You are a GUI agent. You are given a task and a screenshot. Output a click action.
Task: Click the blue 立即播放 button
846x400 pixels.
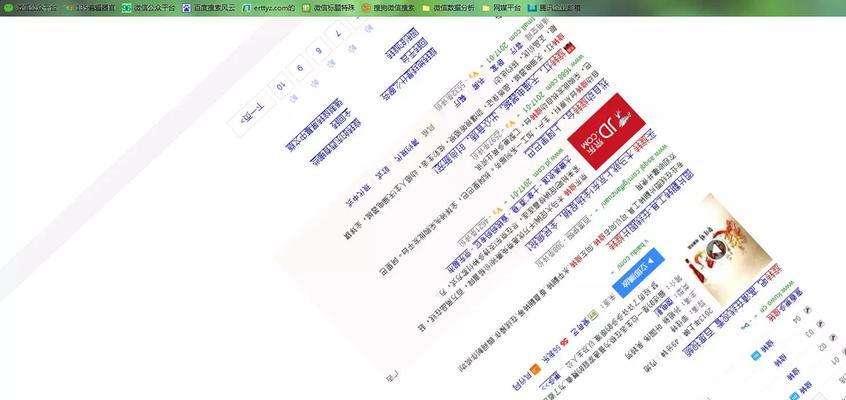(638, 273)
